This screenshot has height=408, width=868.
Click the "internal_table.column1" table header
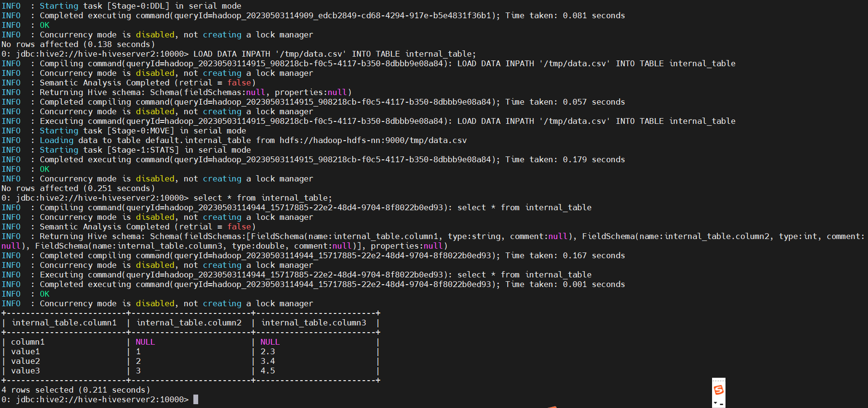pos(64,323)
